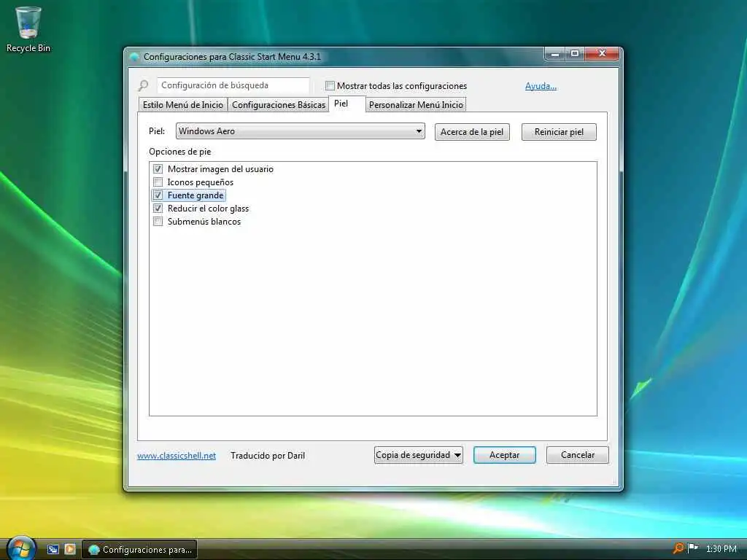Click the flag icon in system tray

tap(693, 548)
